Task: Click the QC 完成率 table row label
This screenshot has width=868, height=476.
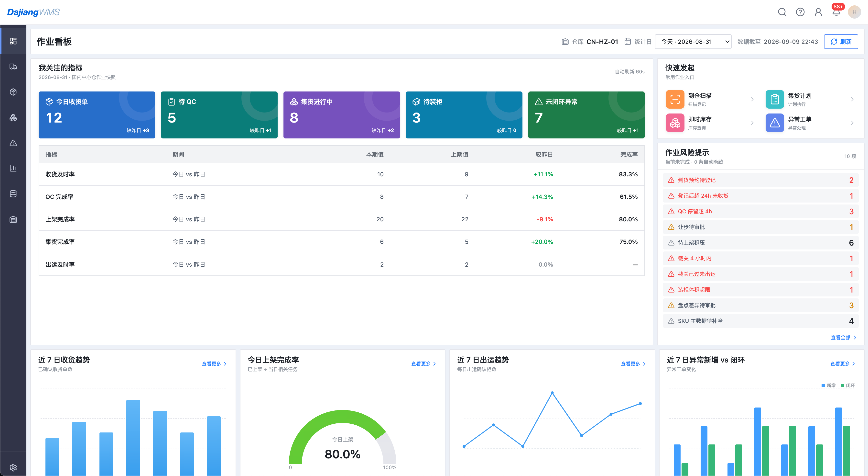Action: coord(59,197)
